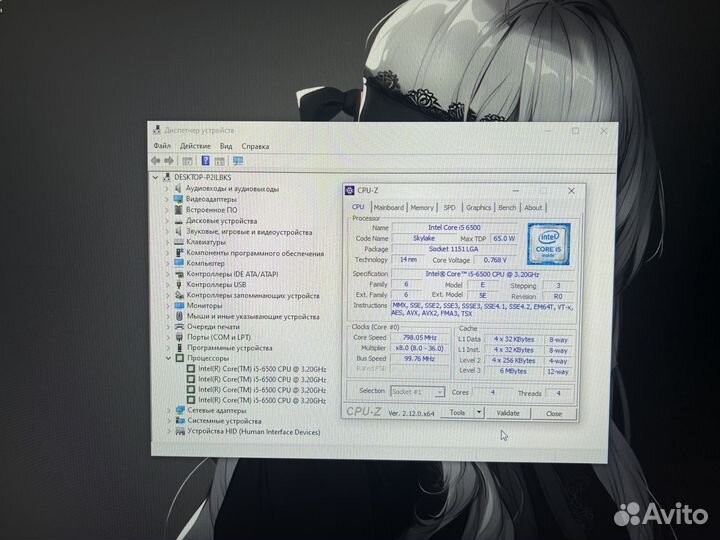This screenshot has width=720, height=540.
Task: Click the Name field showing Intel Core i5 6500
Action: [x=454, y=227]
